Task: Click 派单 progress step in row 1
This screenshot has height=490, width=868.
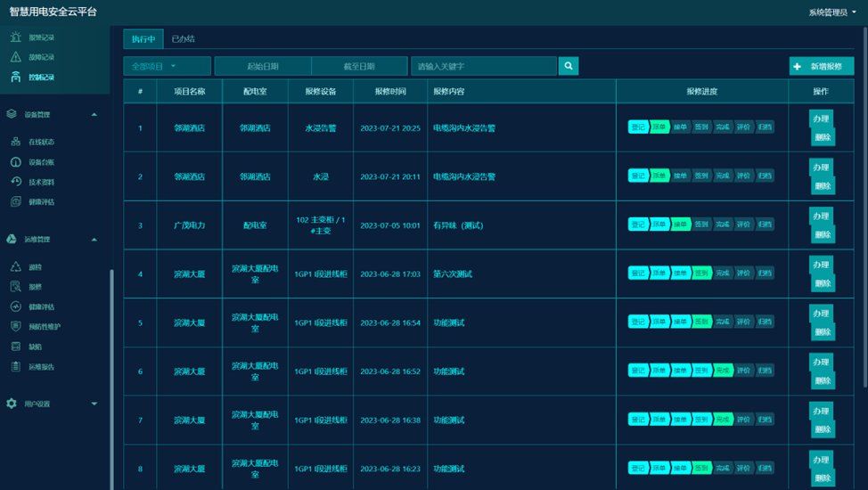Action: [x=659, y=127]
